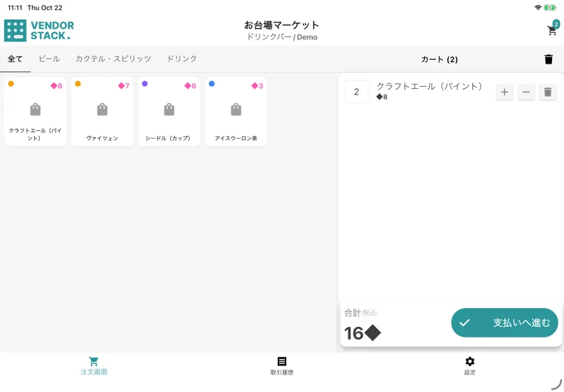Image resolution: width=564 pixels, height=392 pixels.
Task: Switch to the ビール tab
Action: [49, 59]
